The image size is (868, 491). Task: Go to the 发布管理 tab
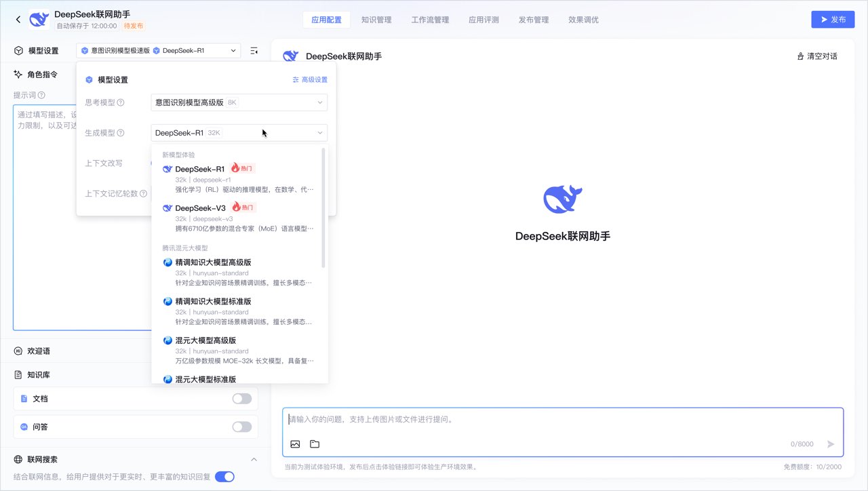coord(534,20)
